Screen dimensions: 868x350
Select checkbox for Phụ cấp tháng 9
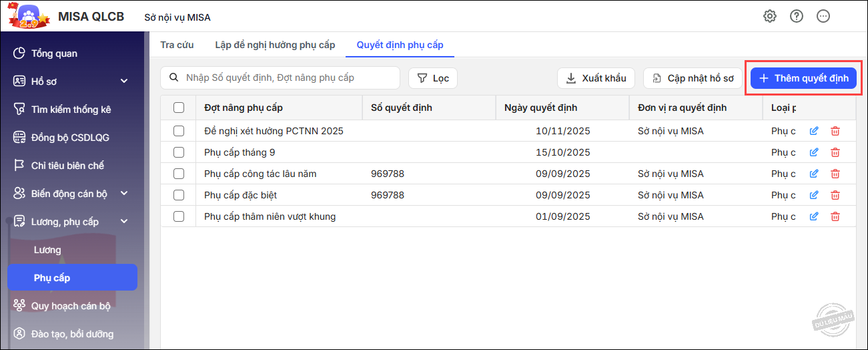click(x=178, y=152)
